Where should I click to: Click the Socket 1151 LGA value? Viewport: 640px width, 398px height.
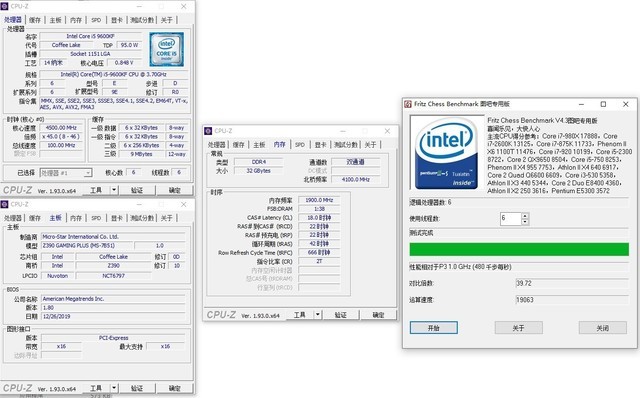click(x=91, y=54)
